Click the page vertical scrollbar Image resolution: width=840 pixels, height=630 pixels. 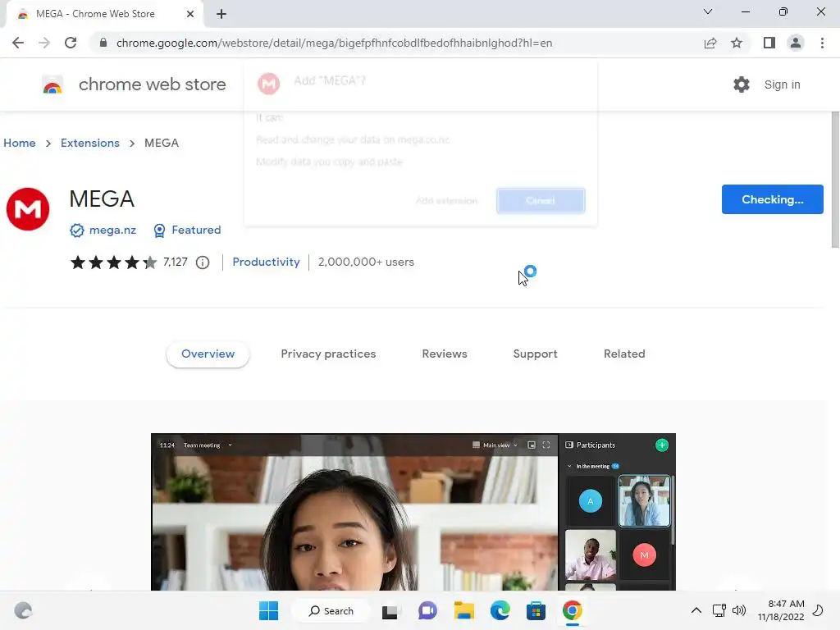point(834,180)
